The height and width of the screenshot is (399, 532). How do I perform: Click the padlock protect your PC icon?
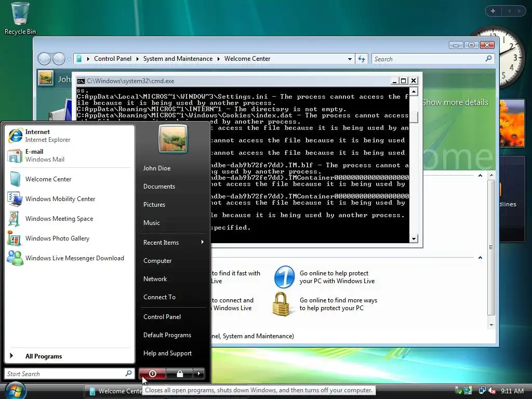pos(281,304)
